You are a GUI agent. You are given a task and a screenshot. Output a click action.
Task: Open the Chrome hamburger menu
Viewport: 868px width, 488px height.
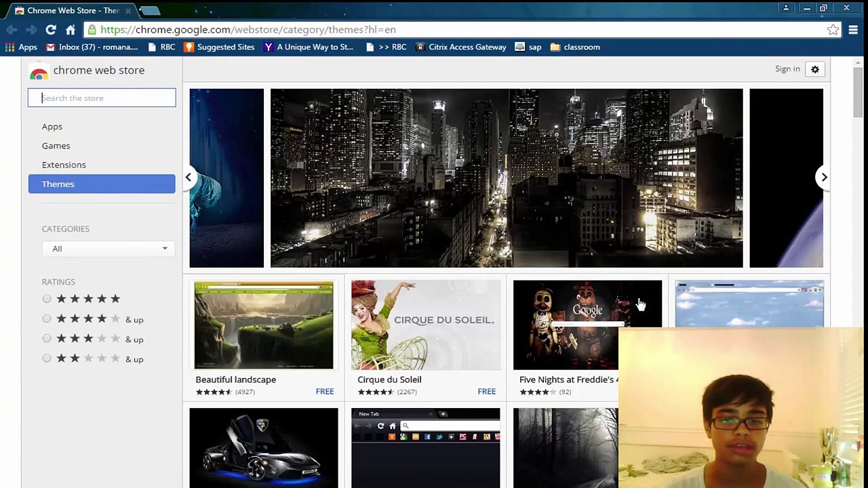click(853, 30)
